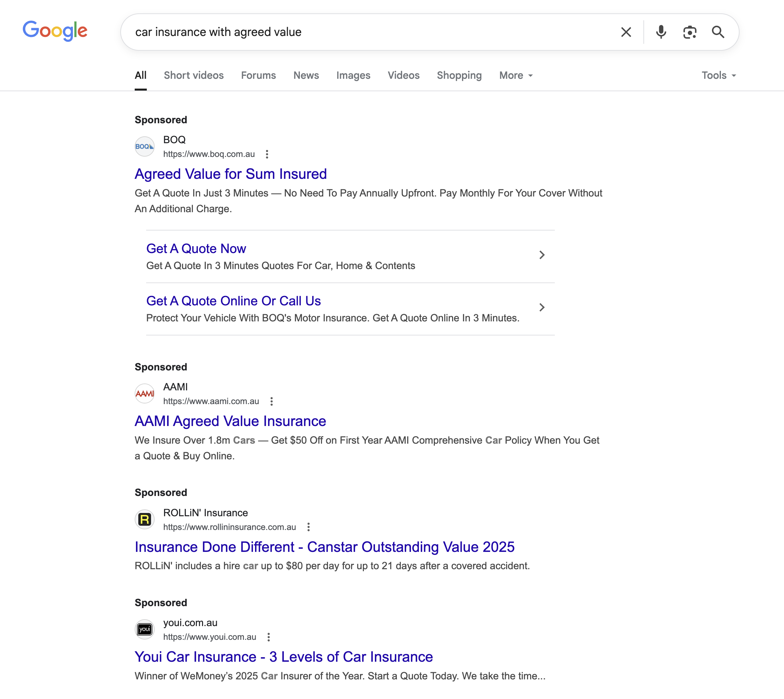Click chevron beside Get A Quote Online
The width and height of the screenshot is (784, 699).
point(542,307)
